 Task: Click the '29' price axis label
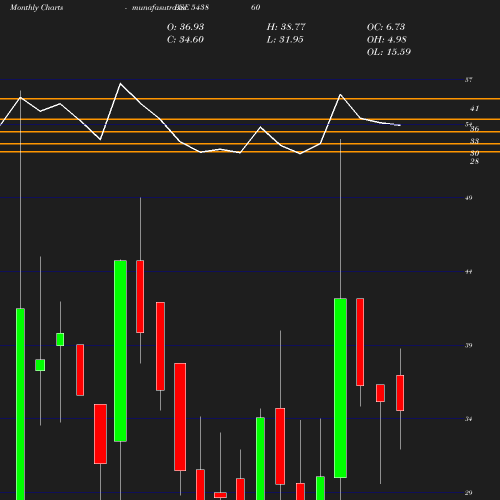click(469, 493)
